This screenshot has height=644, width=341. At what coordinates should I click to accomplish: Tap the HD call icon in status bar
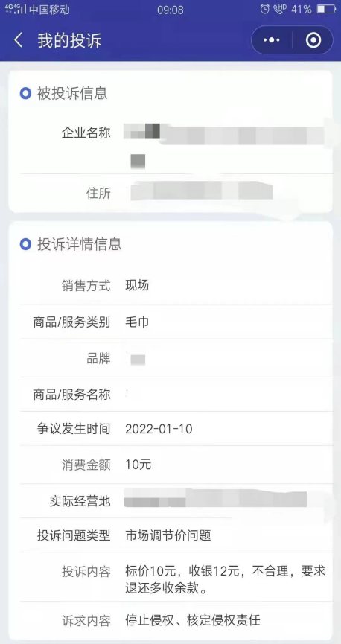pos(280,9)
